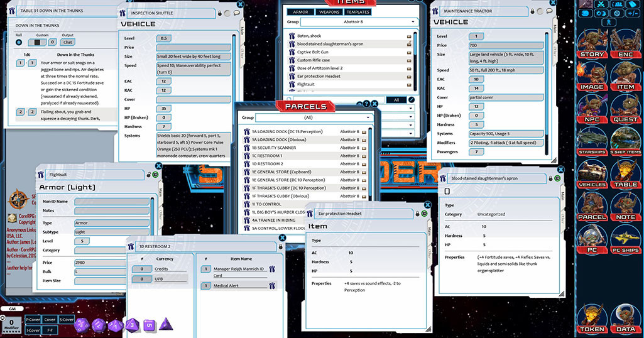Toggle identified icon on Flightsuit window
644x338 pixels.
155,175
